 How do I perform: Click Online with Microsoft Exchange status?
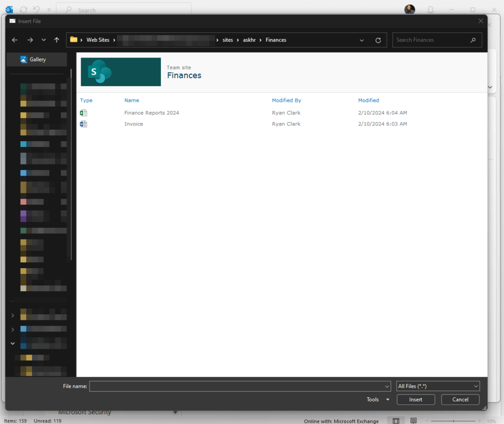pos(341,421)
